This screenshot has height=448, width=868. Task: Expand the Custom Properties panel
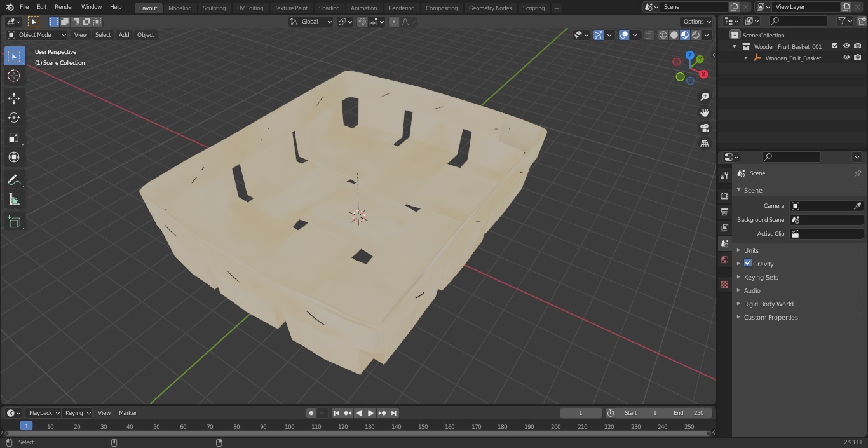(x=770, y=317)
